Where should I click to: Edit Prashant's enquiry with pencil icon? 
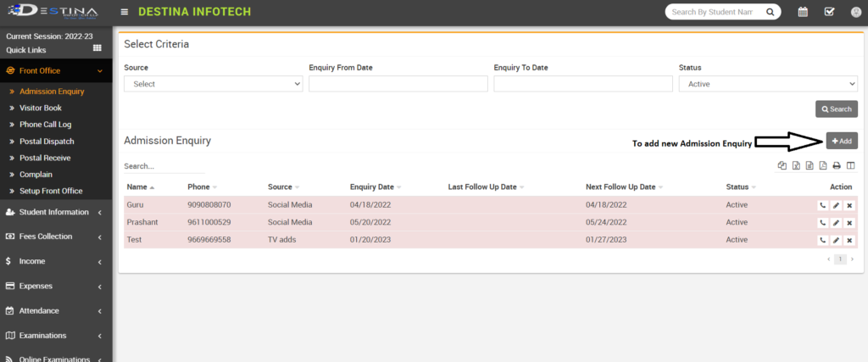pos(836,223)
